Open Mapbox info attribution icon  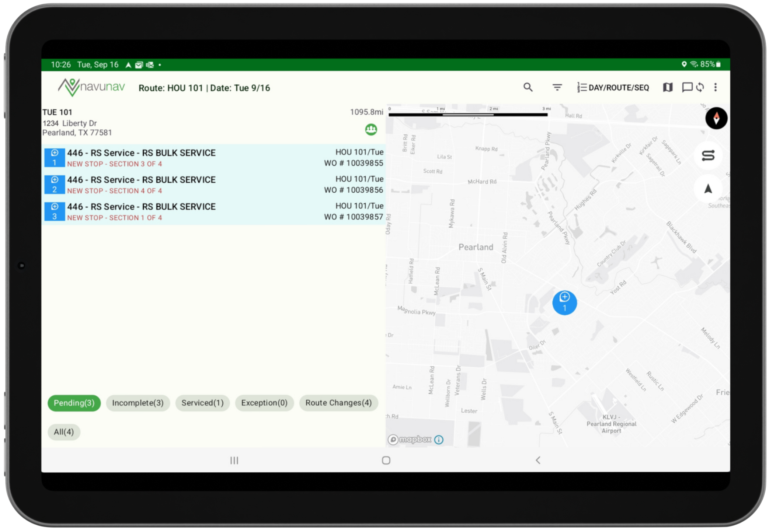point(438,440)
